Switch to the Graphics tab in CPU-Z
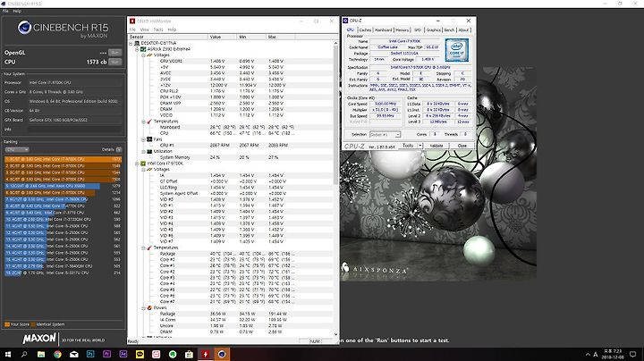The width and height of the screenshot is (644, 361). tap(433, 30)
